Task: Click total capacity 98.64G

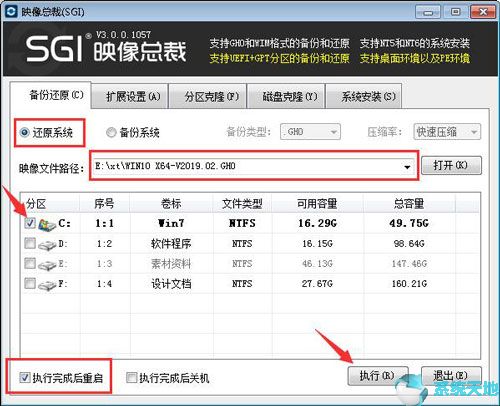Action: click(409, 244)
